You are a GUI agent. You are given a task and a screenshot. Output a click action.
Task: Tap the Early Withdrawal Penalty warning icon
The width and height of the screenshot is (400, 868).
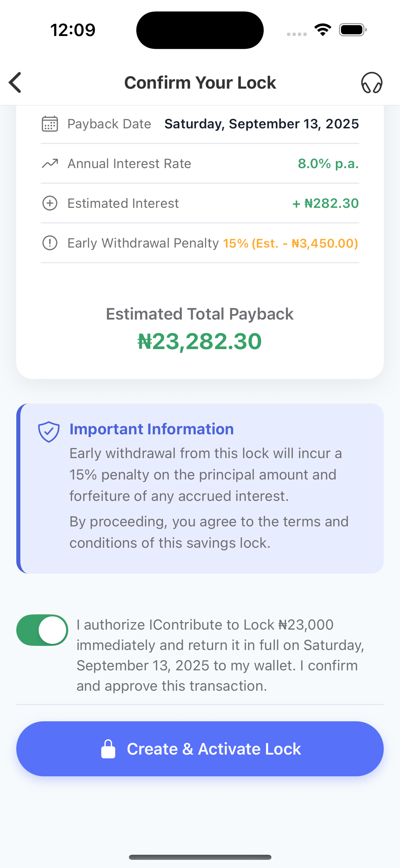[50, 243]
